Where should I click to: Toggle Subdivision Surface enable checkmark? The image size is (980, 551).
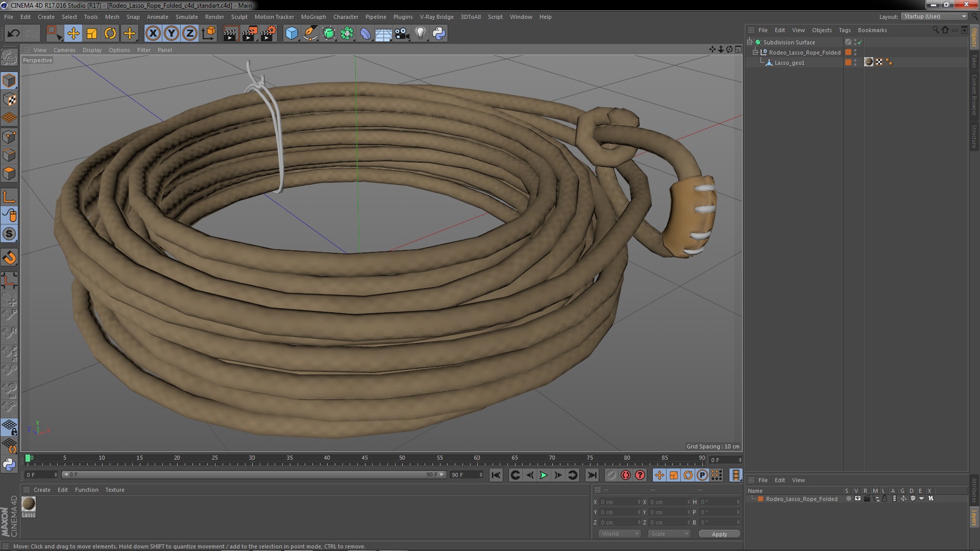860,42
